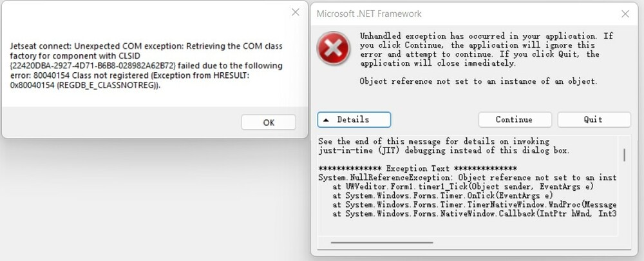Screen dimensions: 644x261
Task: Click the vertical scrollbar track below the thumb
Action: [623, 206]
